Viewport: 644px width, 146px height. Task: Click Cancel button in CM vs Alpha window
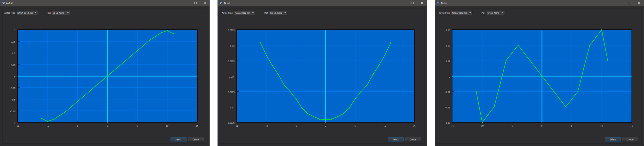(630, 139)
